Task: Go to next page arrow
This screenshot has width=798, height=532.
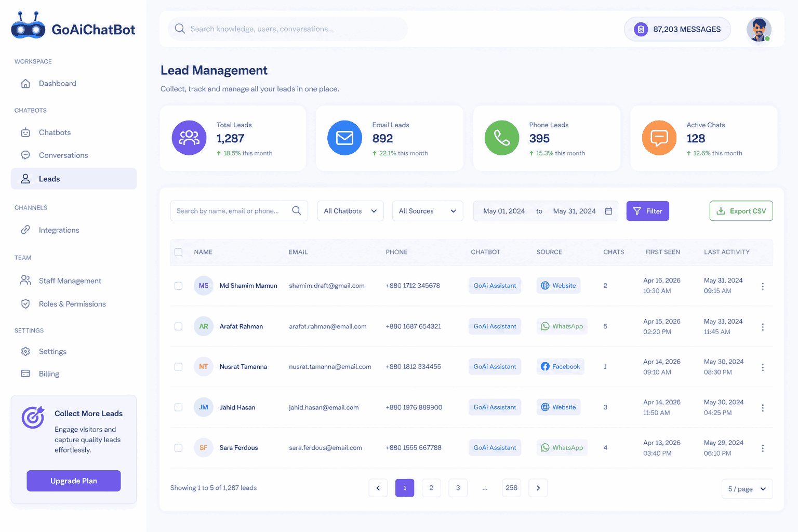Action: coord(538,488)
